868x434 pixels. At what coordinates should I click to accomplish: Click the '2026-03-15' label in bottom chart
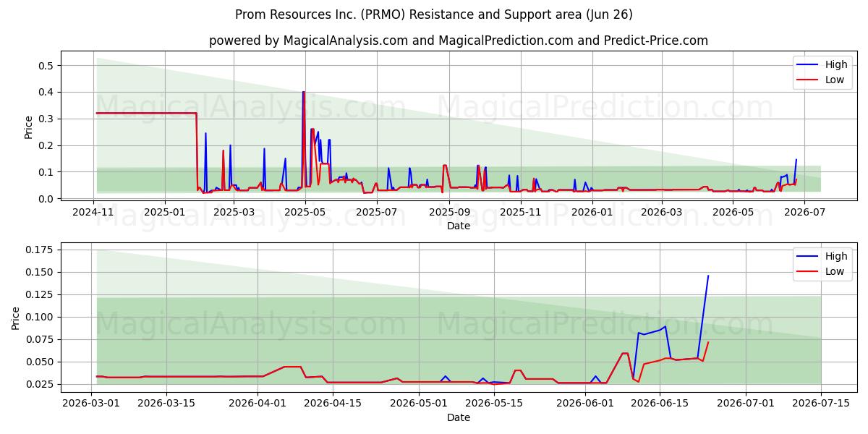coord(166,404)
